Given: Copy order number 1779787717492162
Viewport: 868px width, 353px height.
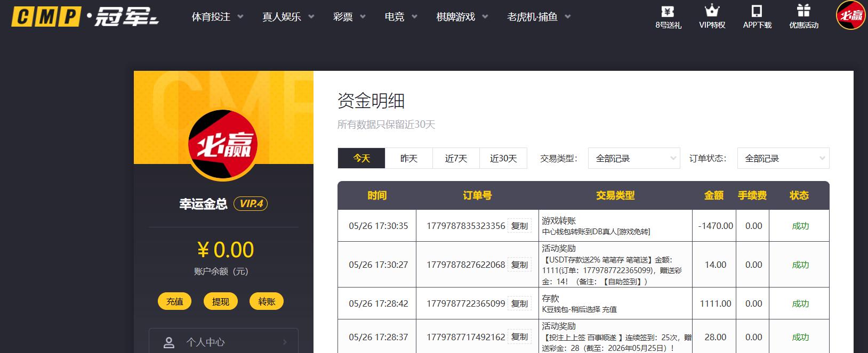Looking at the screenshot, I should 519,337.
